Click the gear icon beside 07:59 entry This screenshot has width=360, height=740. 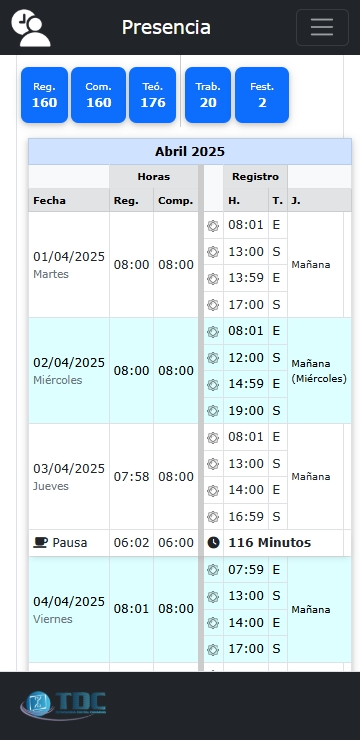click(x=213, y=570)
